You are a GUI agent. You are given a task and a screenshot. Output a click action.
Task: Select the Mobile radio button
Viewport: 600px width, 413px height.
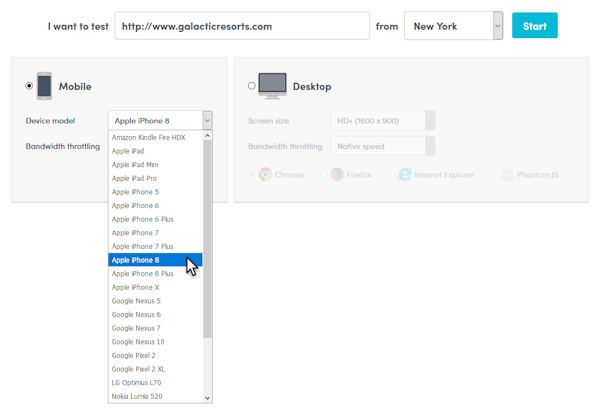(29, 86)
